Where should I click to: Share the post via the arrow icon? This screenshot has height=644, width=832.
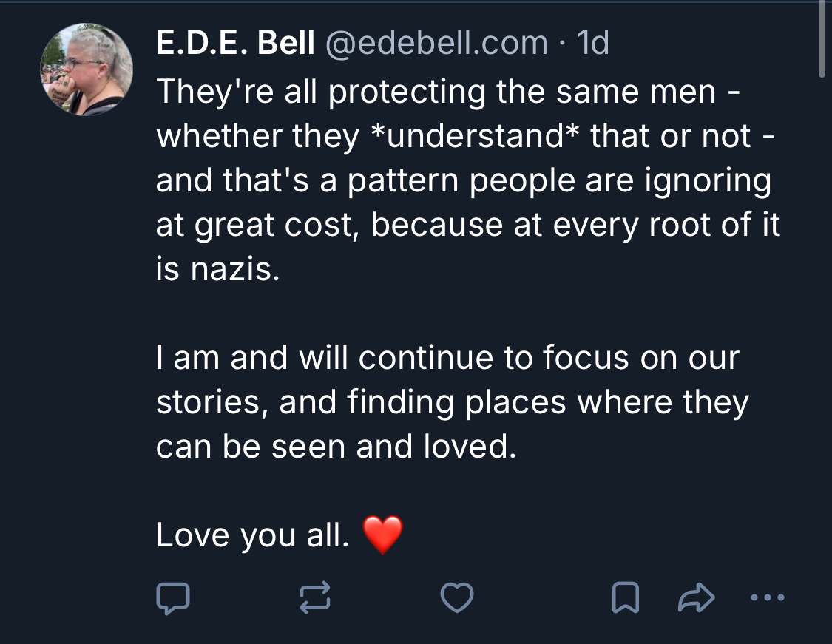point(696,597)
